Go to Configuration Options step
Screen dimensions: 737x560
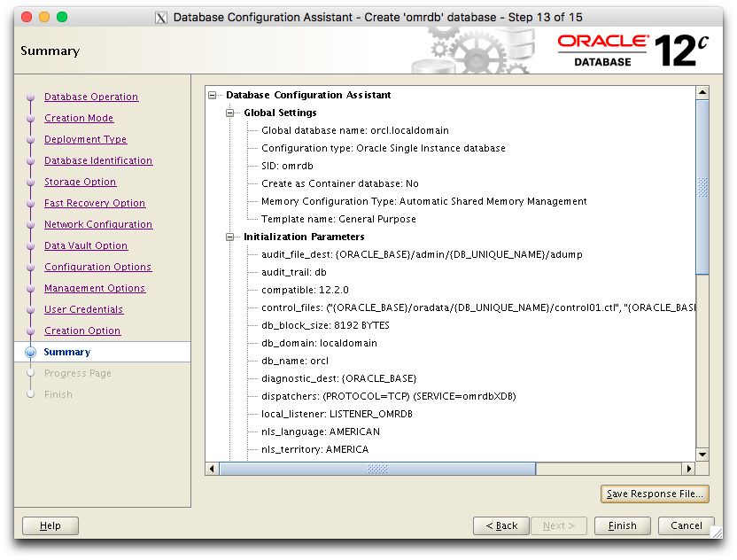(97, 267)
